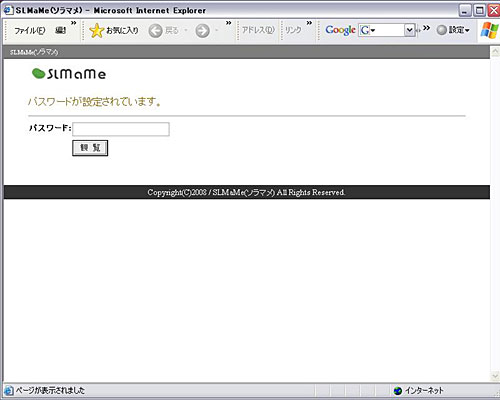Image resolution: width=500 pixels, height=400 pixels.
Task: Click the status bar page icon
Action: pos(8,390)
